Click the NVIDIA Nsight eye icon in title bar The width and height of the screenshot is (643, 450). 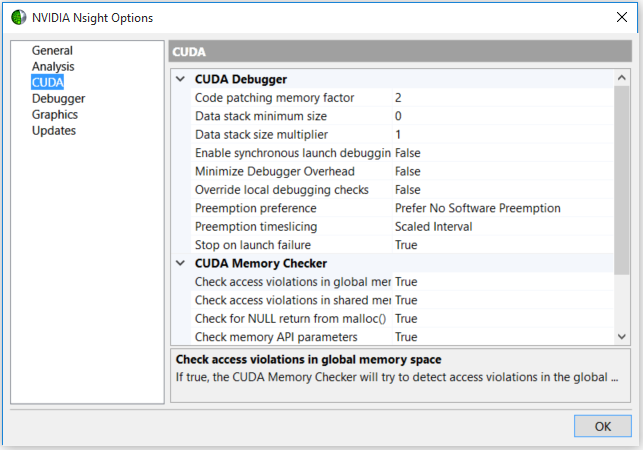coord(18,18)
